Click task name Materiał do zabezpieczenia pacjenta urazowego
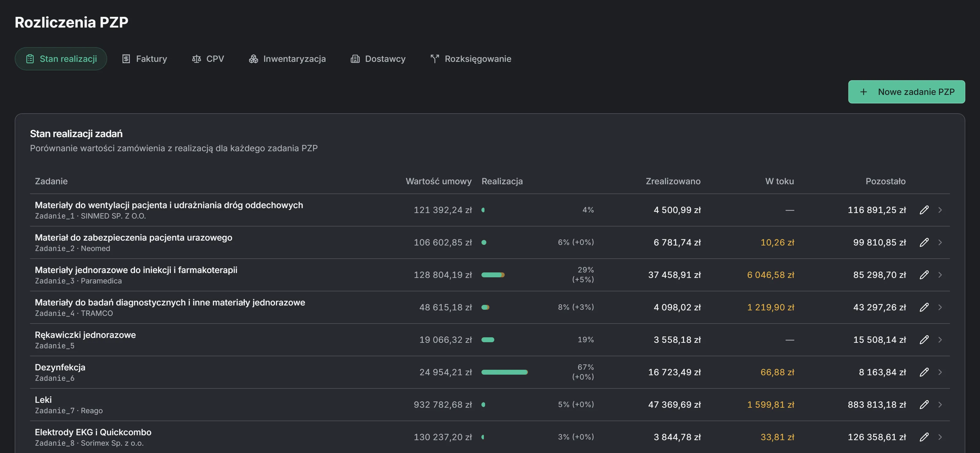 point(134,238)
